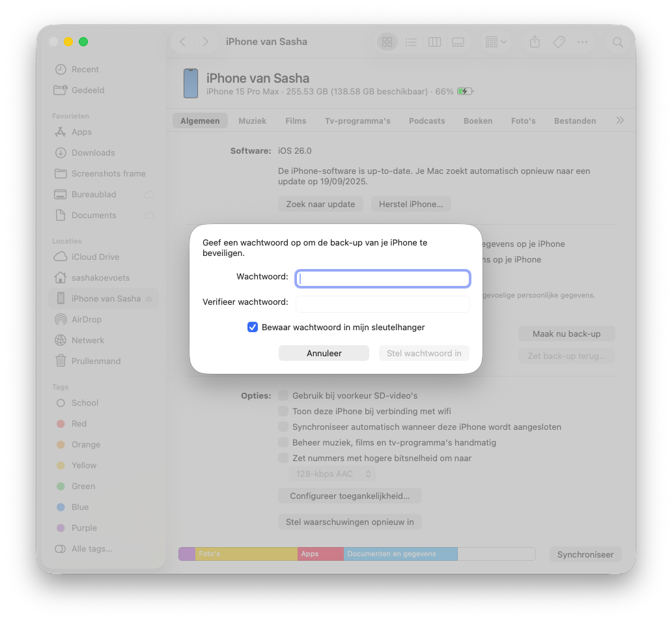Click the purple tag color dot
The width and height of the screenshot is (672, 622).
click(61, 528)
